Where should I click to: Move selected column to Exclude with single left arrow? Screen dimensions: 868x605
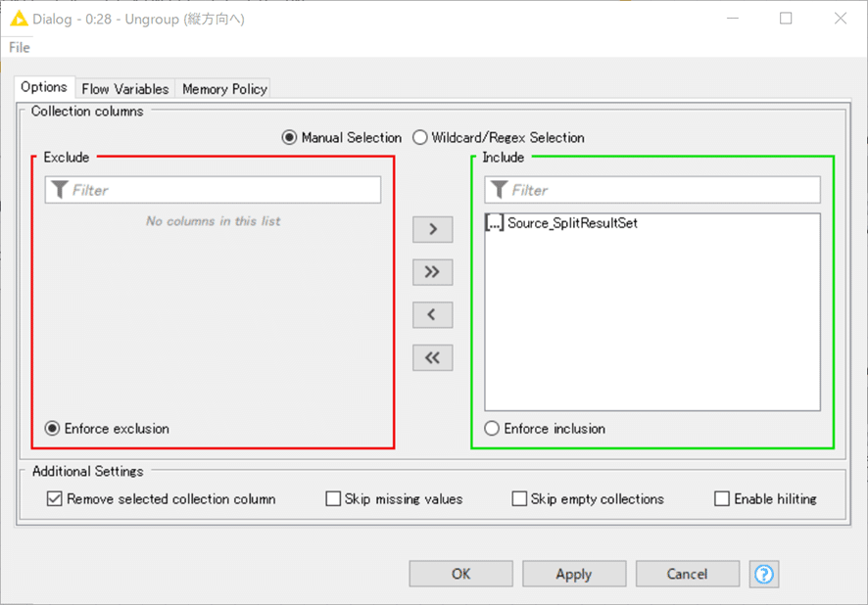(432, 314)
